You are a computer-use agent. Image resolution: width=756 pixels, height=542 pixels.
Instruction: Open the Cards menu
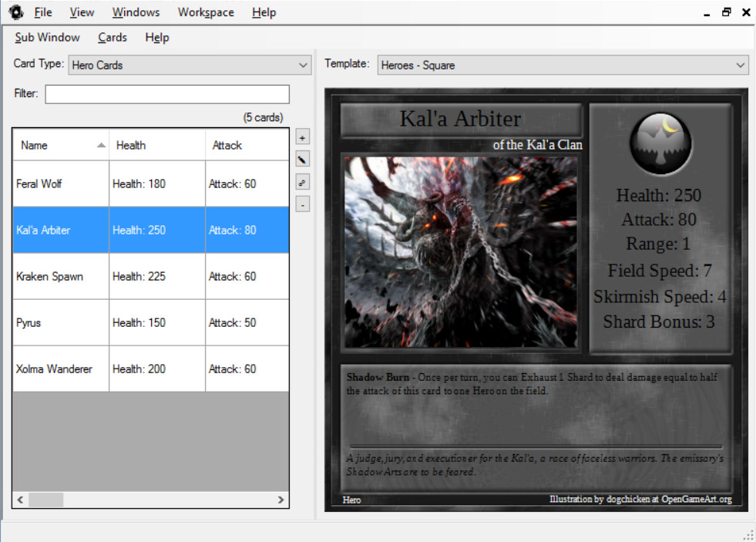[113, 38]
